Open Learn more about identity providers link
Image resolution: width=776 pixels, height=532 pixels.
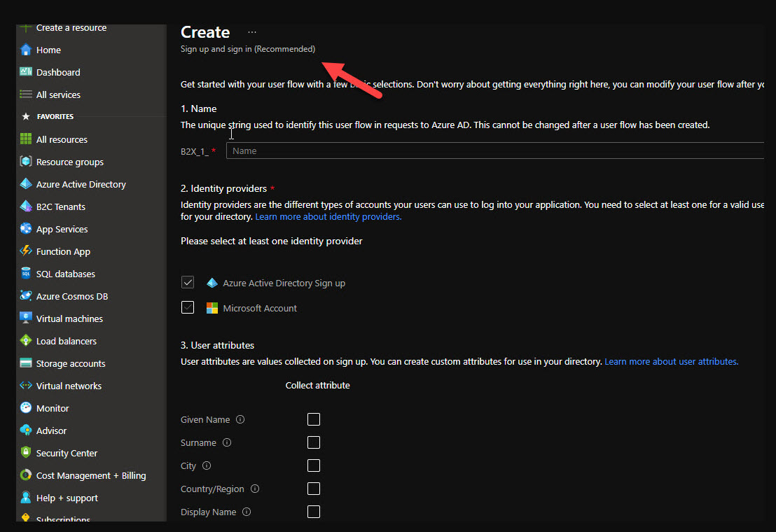click(x=328, y=216)
